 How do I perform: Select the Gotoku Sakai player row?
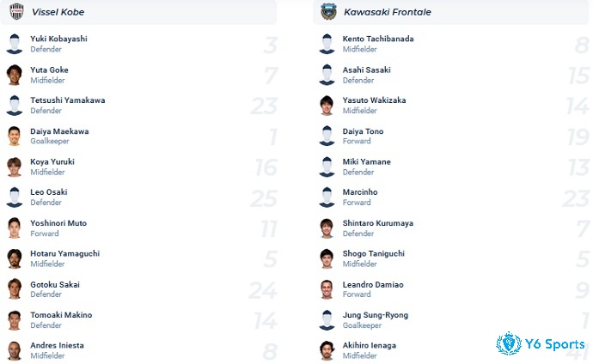tap(140, 289)
